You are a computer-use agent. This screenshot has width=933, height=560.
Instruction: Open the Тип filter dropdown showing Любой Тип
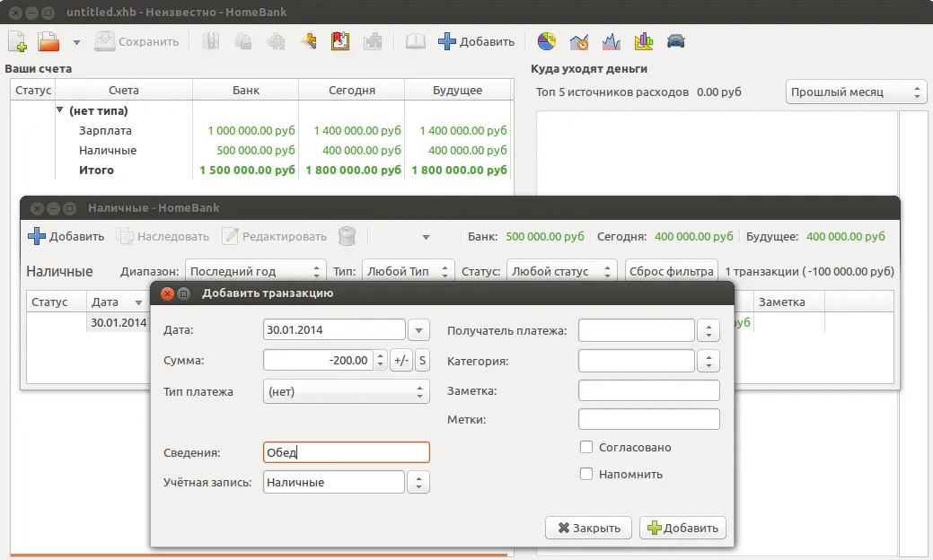pyautogui.click(x=409, y=271)
